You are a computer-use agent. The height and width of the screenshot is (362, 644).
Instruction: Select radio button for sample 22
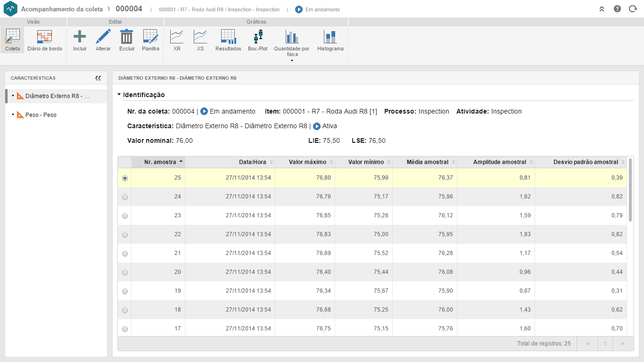coord(124,235)
